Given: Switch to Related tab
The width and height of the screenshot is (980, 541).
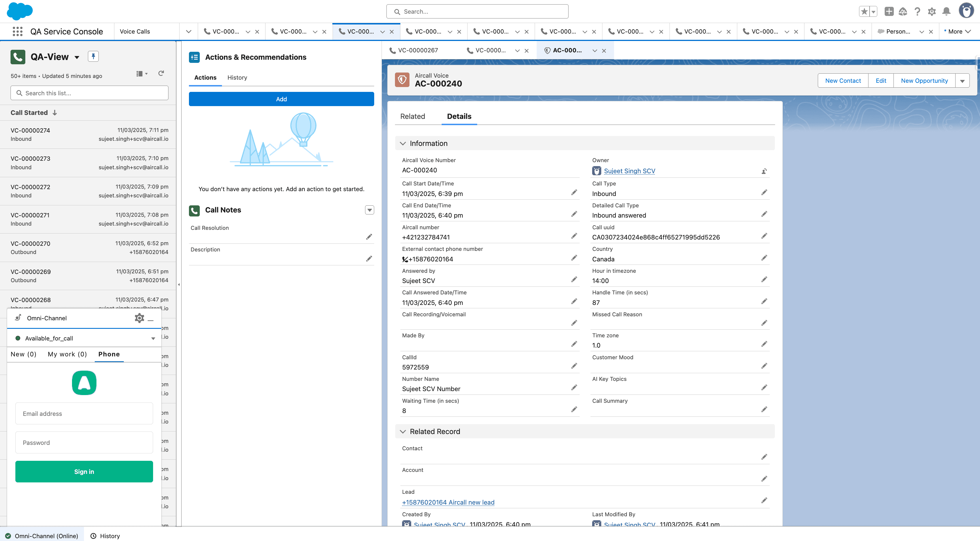Looking at the screenshot, I should point(412,116).
